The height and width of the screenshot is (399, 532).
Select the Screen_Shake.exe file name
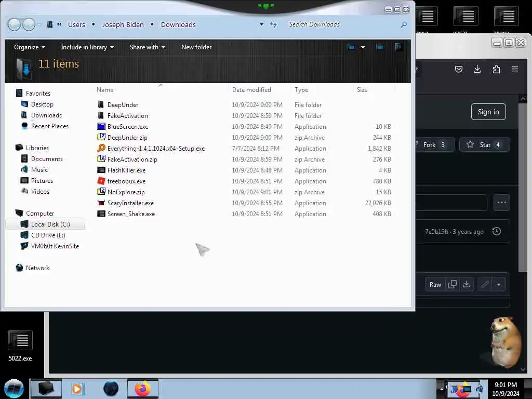pyautogui.click(x=131, y=214)
